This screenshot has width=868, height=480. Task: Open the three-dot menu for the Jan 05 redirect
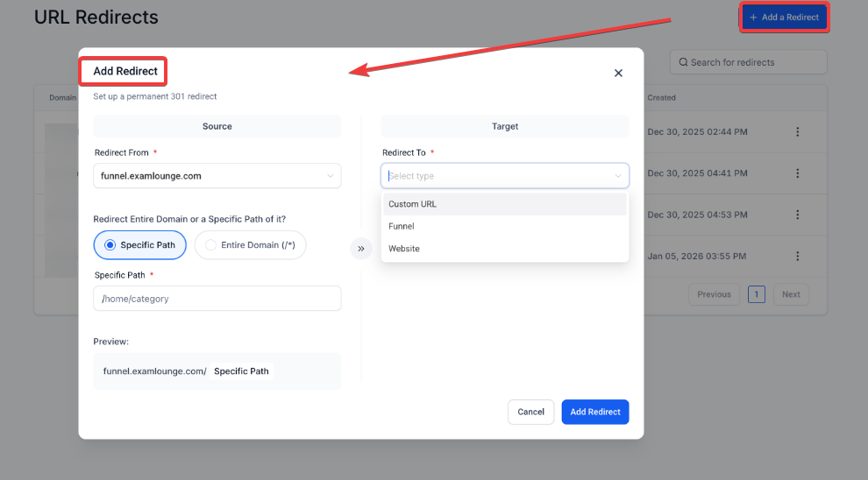pos(797,257)
